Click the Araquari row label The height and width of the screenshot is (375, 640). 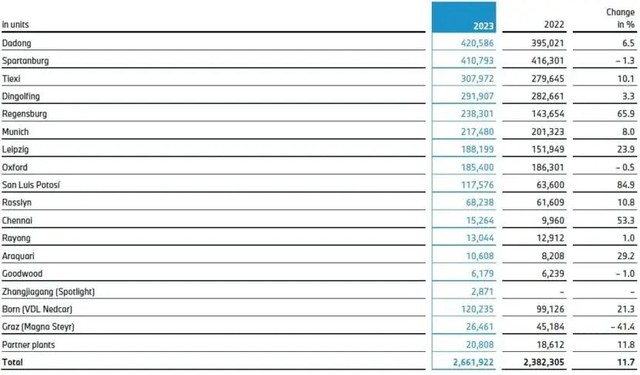[x=18, y=256]
